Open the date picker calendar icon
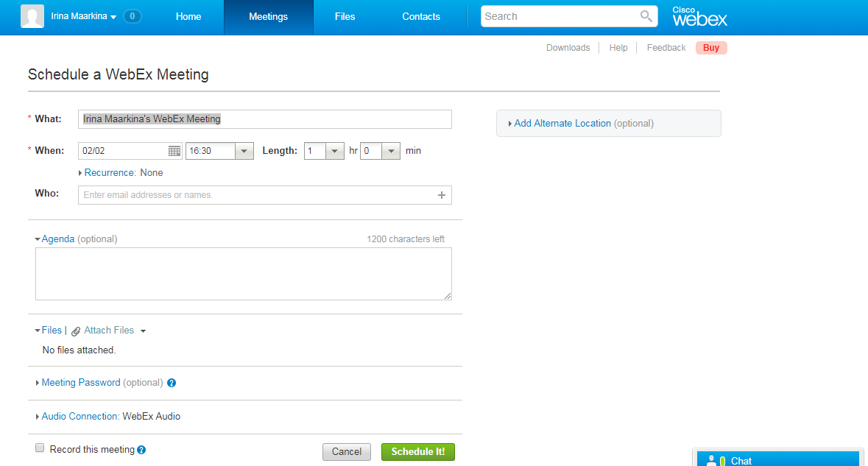 174,150
